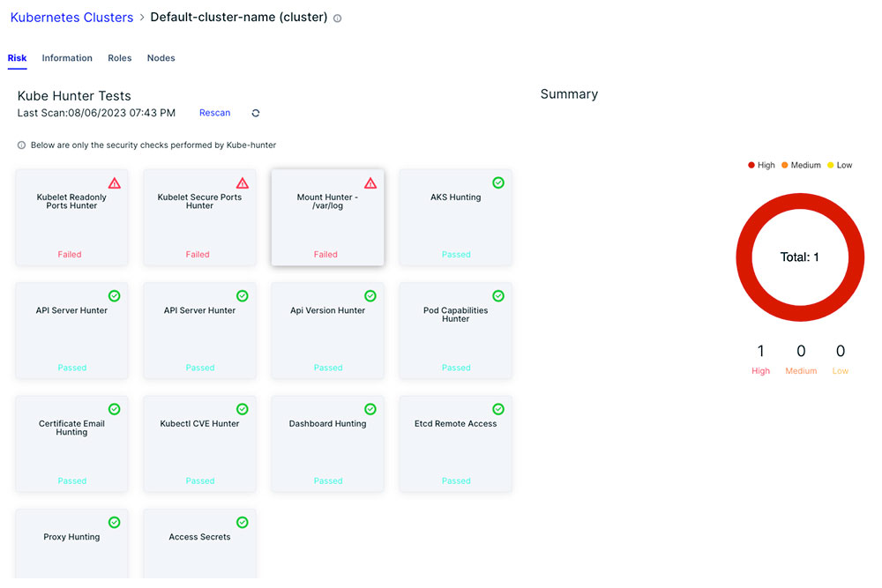Click info icon beside the Kube-hunter security checks note
The height and width of the screenshot is (588, 882).
(x=21, y=145)
